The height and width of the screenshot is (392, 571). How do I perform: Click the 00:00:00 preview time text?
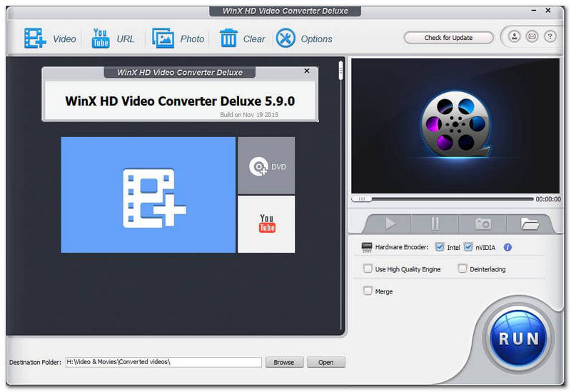[x=548, y=199]
